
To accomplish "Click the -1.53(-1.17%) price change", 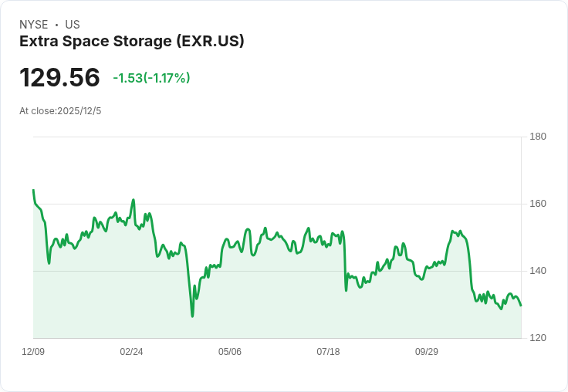I will (x=151, y=78).
